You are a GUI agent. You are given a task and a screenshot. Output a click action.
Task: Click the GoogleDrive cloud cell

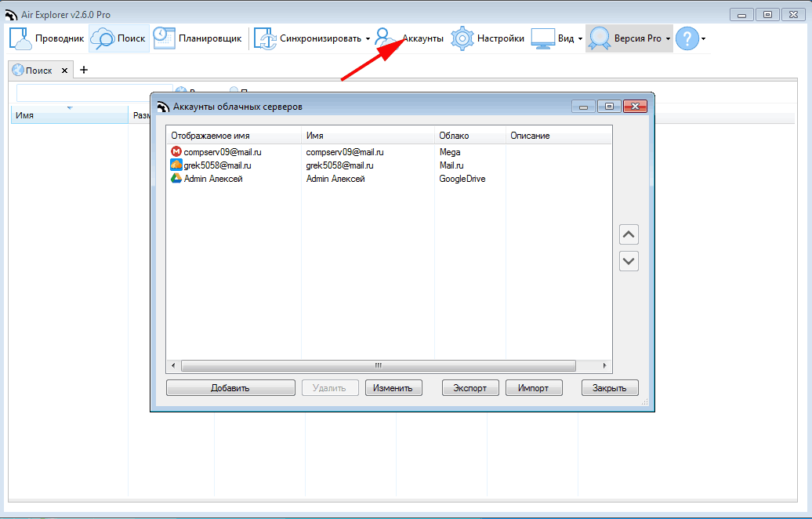click(x=462, y=179)
